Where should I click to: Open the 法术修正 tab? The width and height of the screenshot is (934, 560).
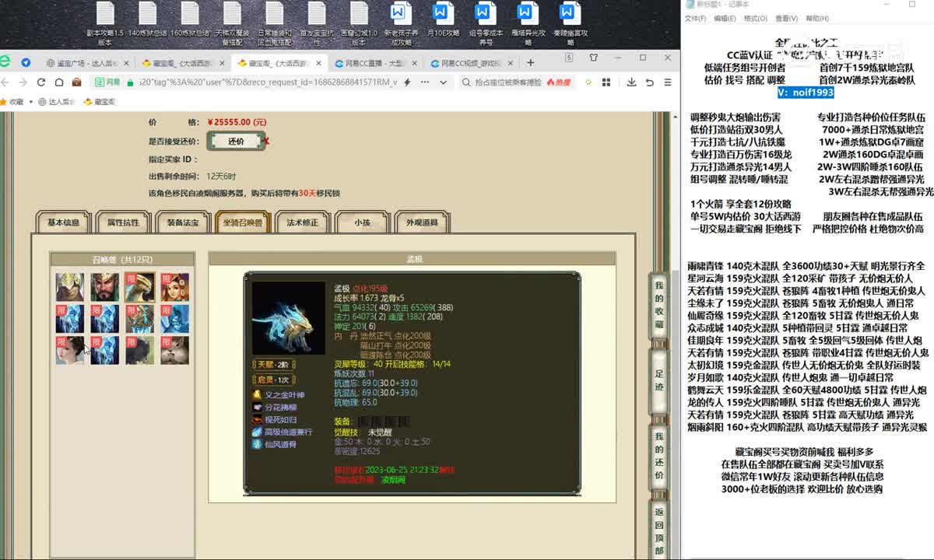[302, 222]
